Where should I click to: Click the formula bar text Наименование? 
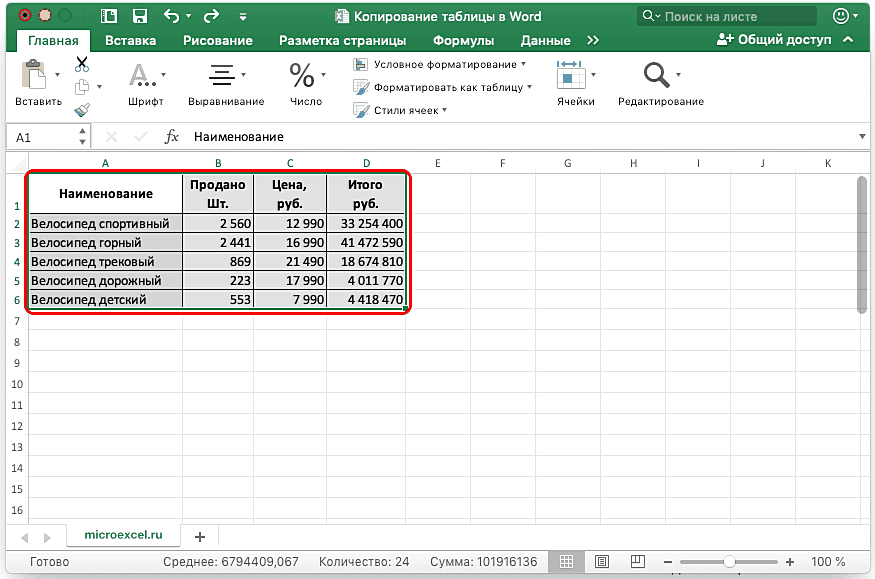pos(239,137)
